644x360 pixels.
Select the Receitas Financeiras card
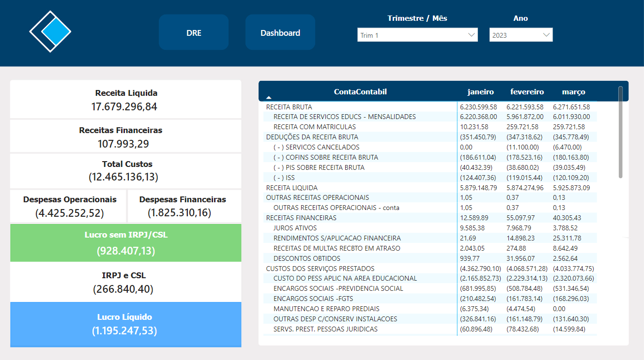[x=126, y=136]
